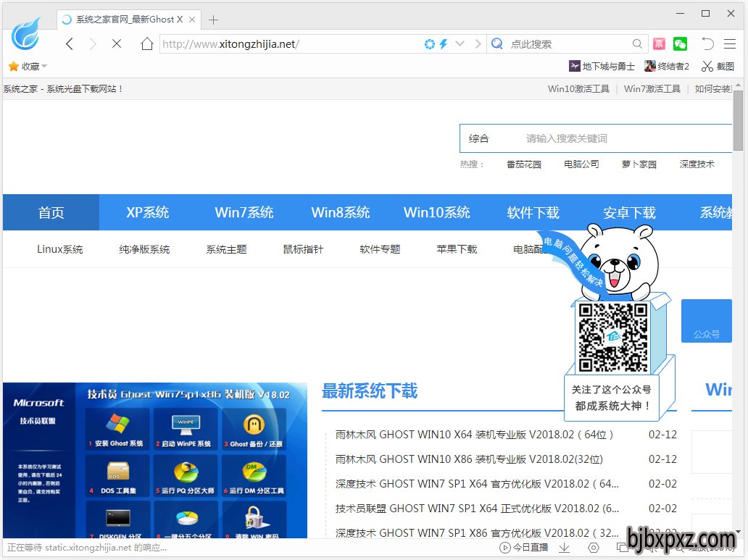Click the browser flame logo

pyautogui.click(x=26, y=33)
